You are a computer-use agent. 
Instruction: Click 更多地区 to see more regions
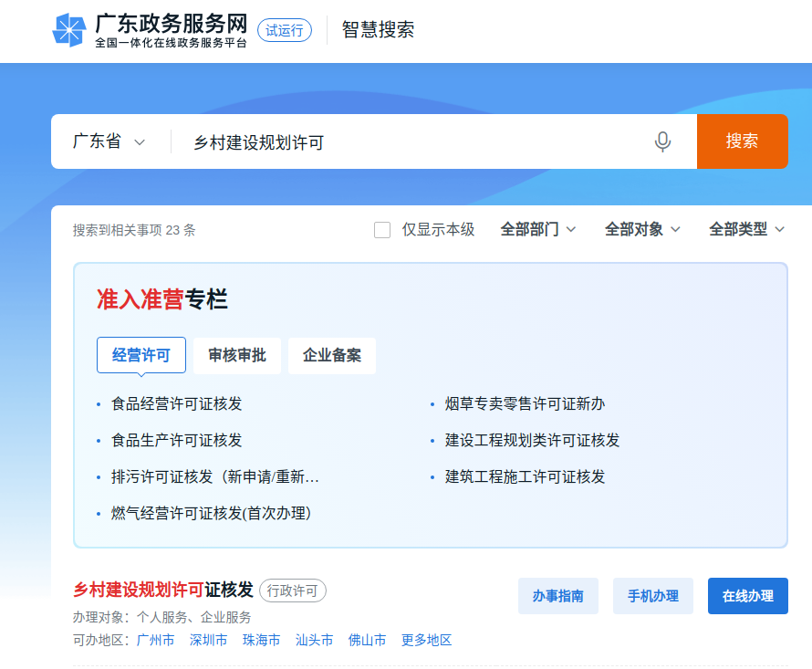(x=426, y=640)
